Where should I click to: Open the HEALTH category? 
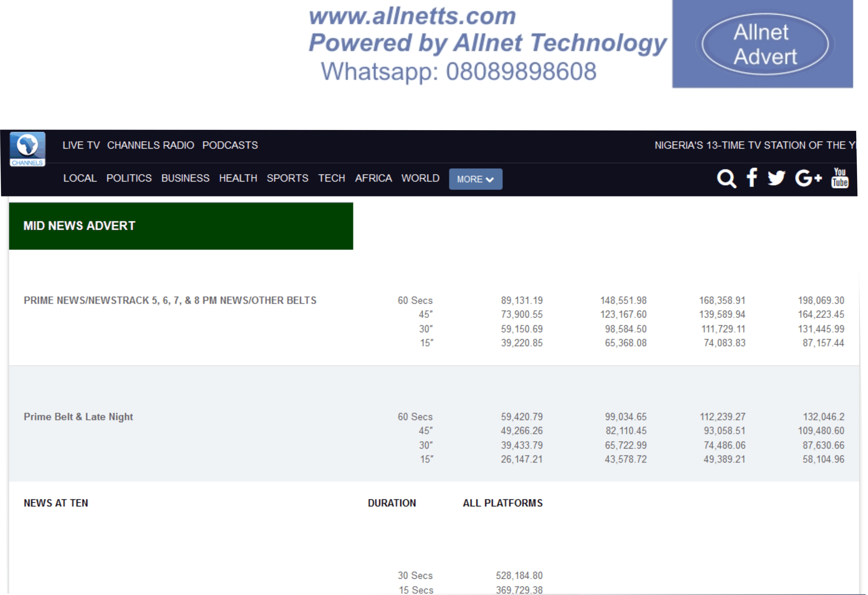[238, 178]
